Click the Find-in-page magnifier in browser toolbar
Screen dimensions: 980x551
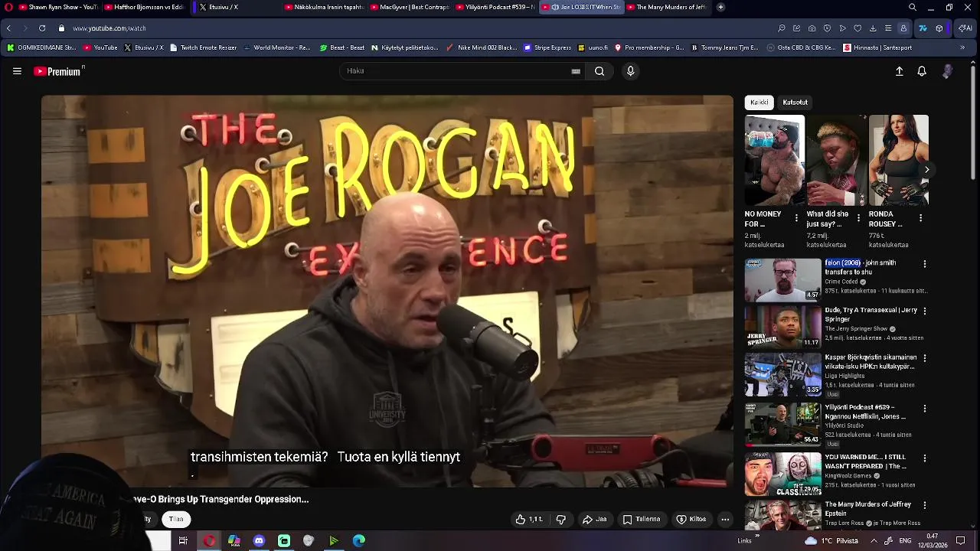(x=782, y=28)
